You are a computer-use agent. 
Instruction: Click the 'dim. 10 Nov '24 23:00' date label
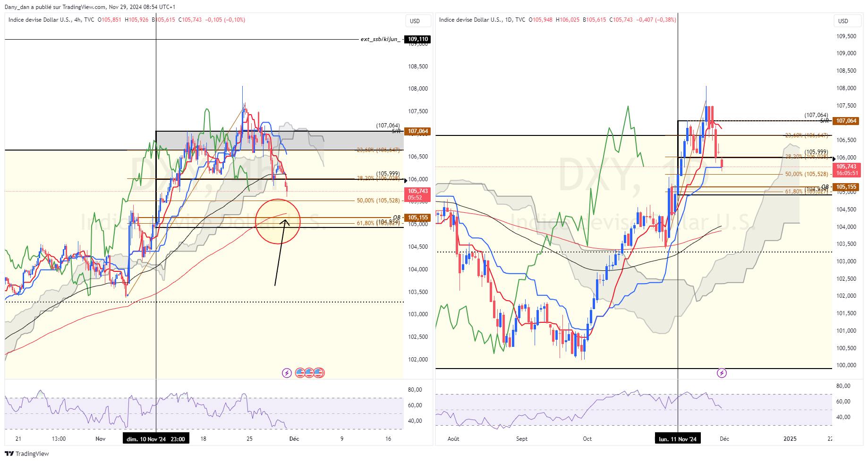(x=156, y=439)
